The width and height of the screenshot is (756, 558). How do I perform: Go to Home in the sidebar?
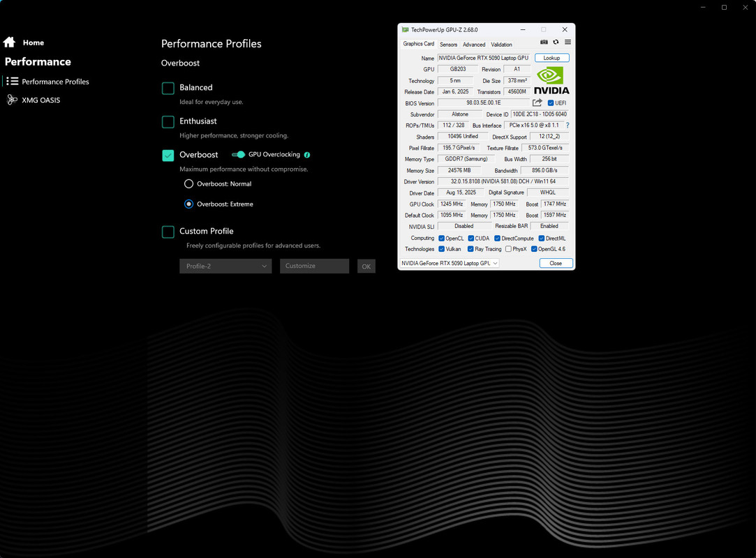(x=34, y=43)
